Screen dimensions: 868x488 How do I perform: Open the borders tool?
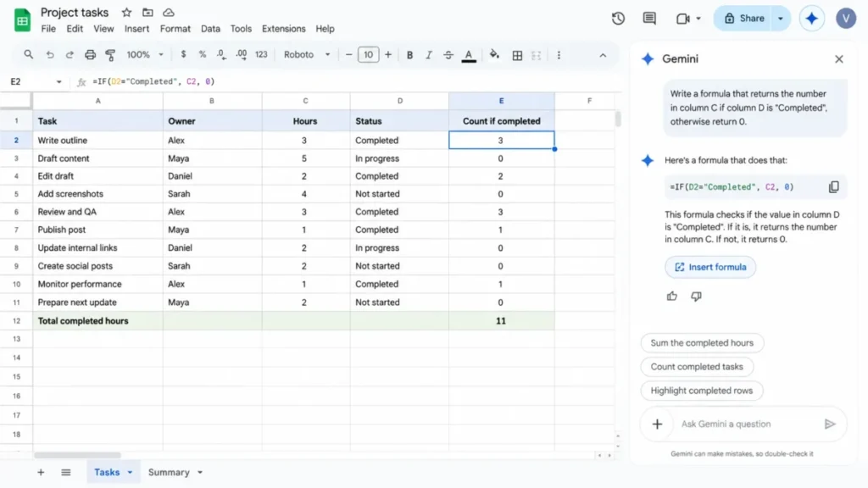pyautogui.click(x=517, y=55)
